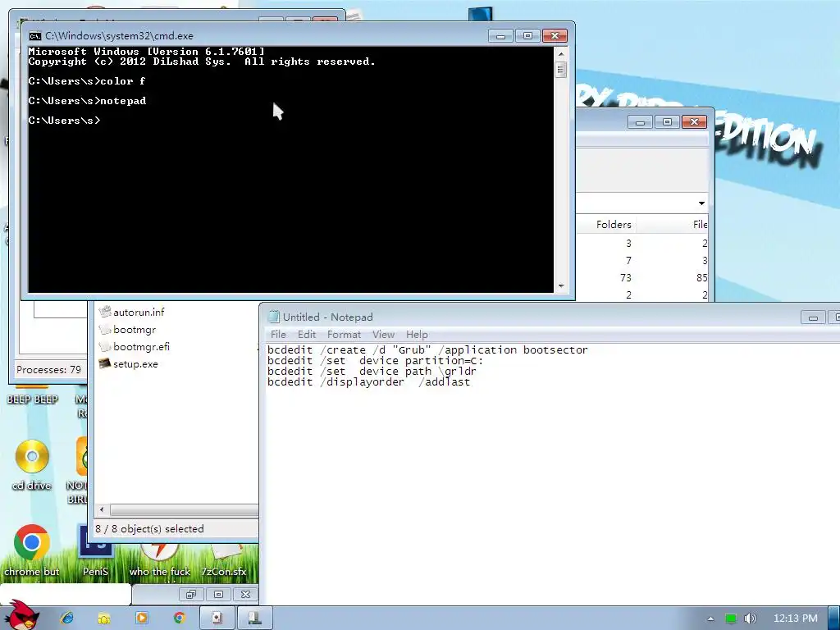Screen dimensions: 840x630
Task: Maximize the window behind cmd on right
Action: click(x=667, y=122)
